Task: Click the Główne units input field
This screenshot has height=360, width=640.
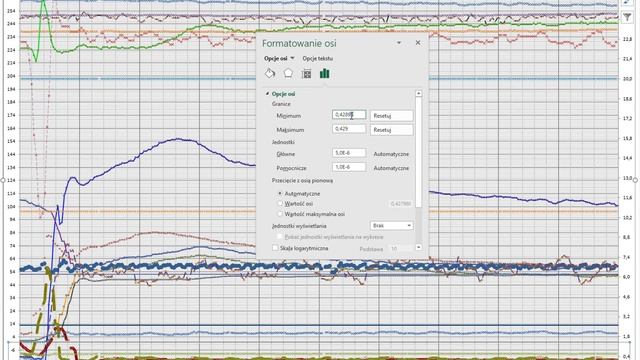Action: [349, 153]
